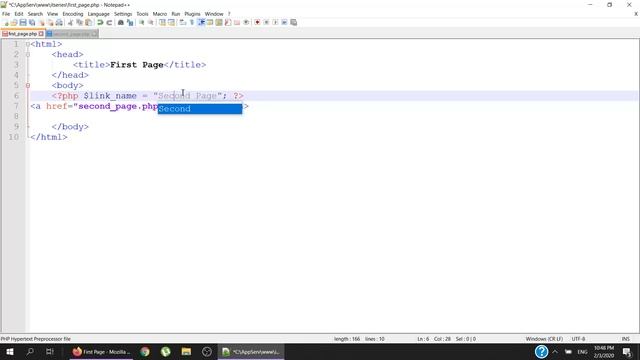Switch to First Page Mozilla Firefox taskbar item
The image size is (640, 360).
click(x=101, y=351)
